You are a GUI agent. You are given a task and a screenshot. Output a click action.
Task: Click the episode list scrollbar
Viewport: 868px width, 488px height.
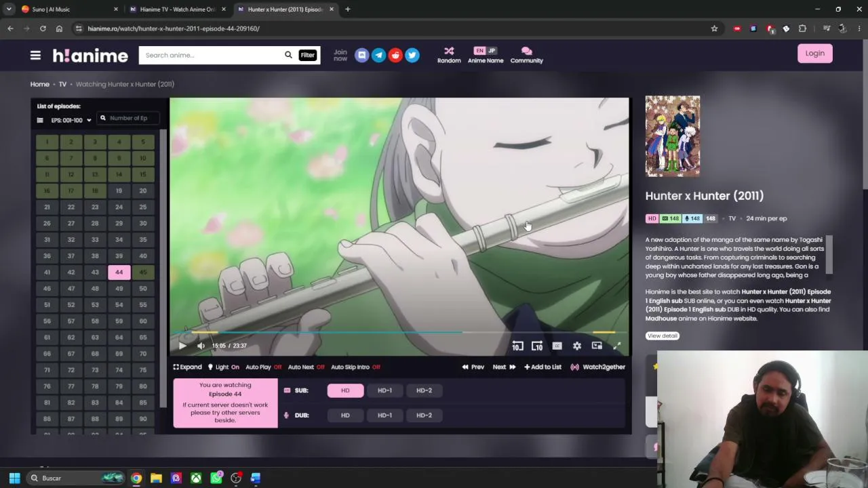[163, 269]
